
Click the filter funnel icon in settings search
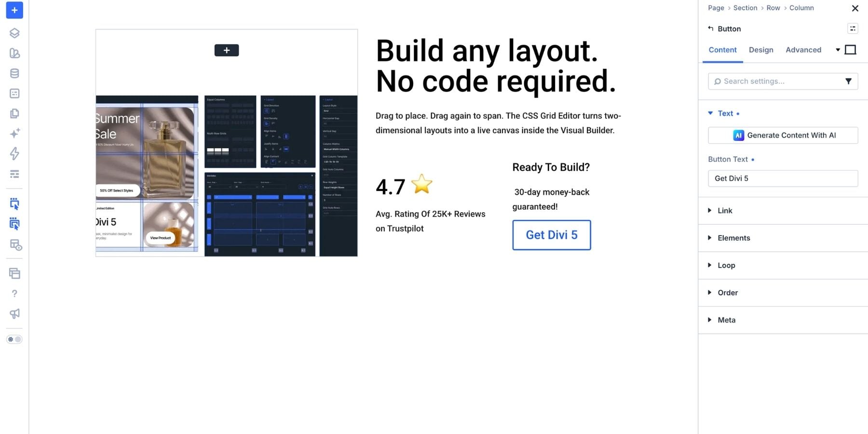(x=848, y=81)
